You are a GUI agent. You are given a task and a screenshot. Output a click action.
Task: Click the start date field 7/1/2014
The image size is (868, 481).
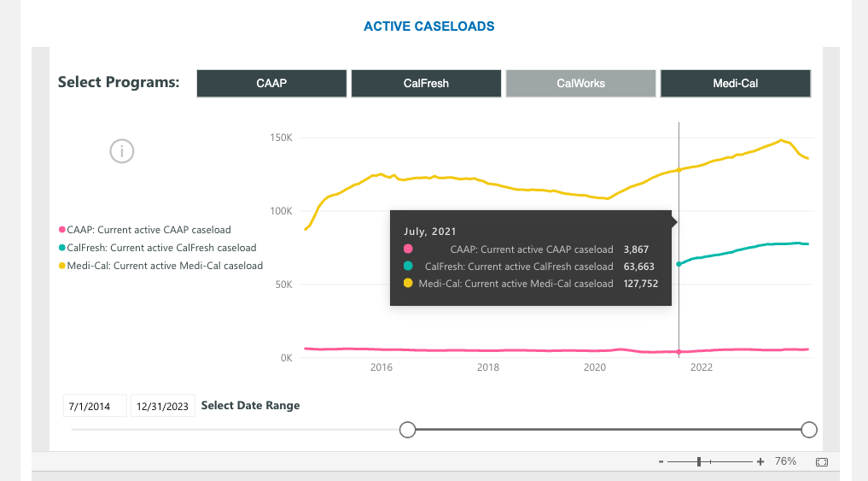coord(94,406)
